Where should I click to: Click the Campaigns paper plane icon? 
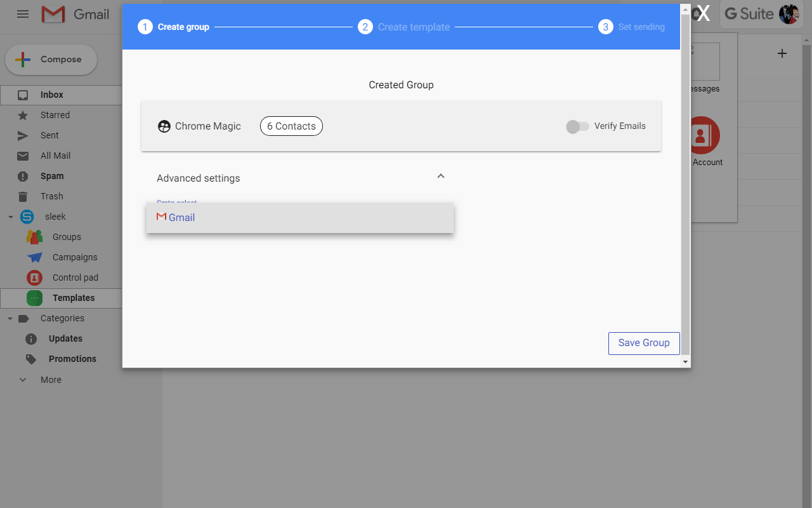click(34, 257)
